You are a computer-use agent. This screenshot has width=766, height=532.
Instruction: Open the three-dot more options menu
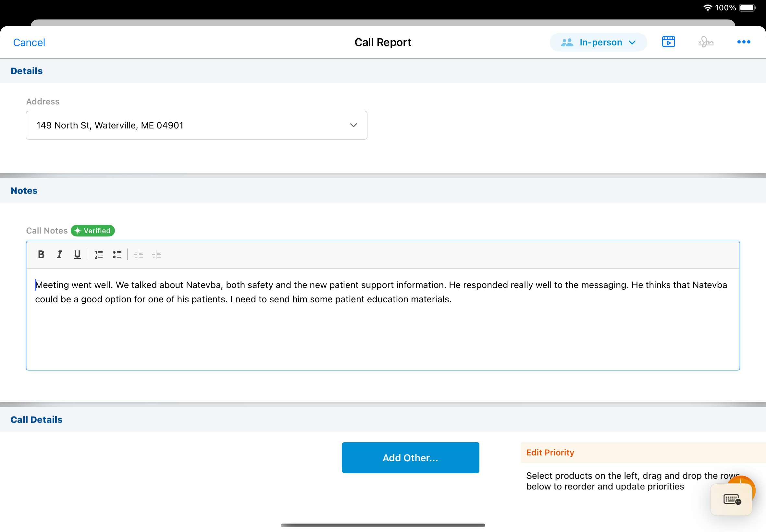(743, 42)
